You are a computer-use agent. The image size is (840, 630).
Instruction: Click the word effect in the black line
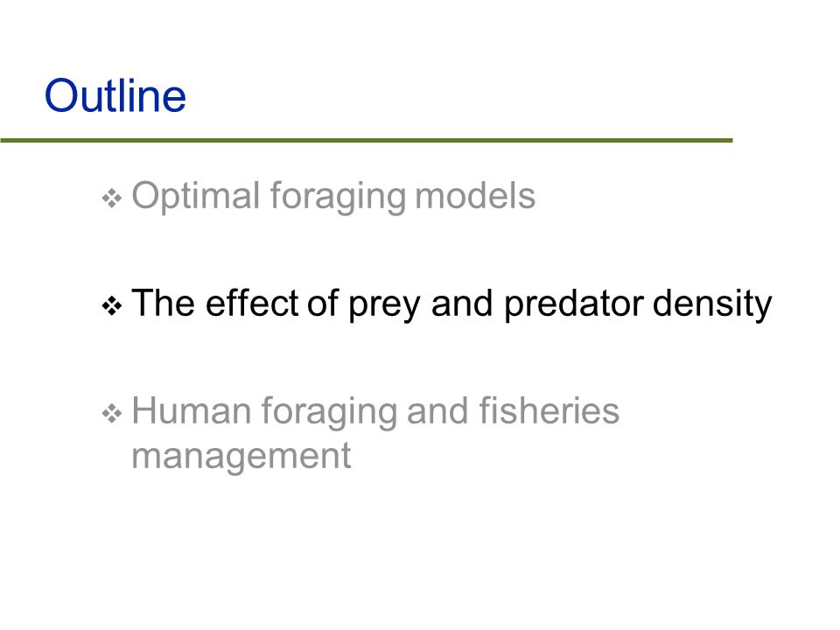(252, 304)
